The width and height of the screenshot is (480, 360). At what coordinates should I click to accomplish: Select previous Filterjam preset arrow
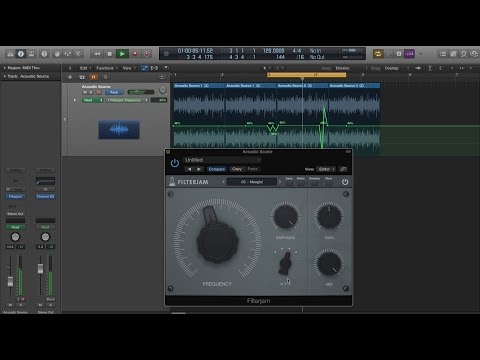point(224,182)
